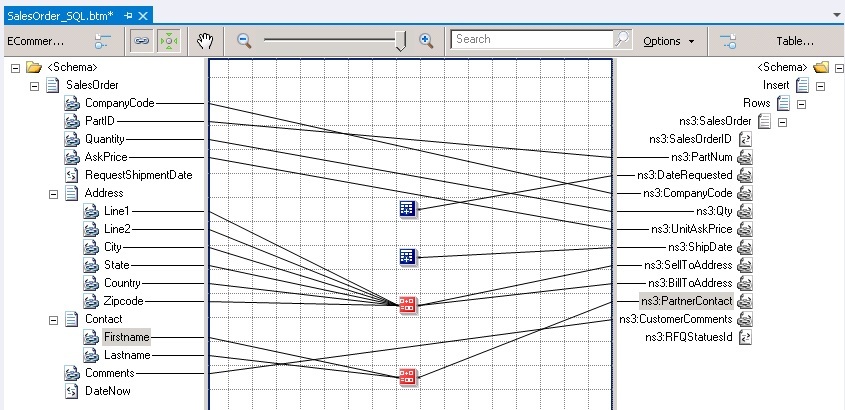The image size is (845, 410).
Task: Click the source Schema folder icon
Action: click(34, 67)
